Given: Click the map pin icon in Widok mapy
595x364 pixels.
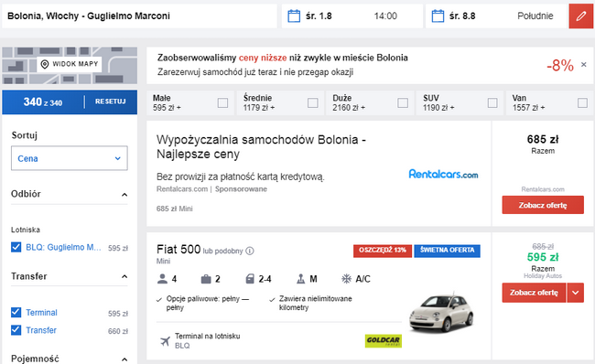Looking at the screenshot, I should [x=45, y=64].
